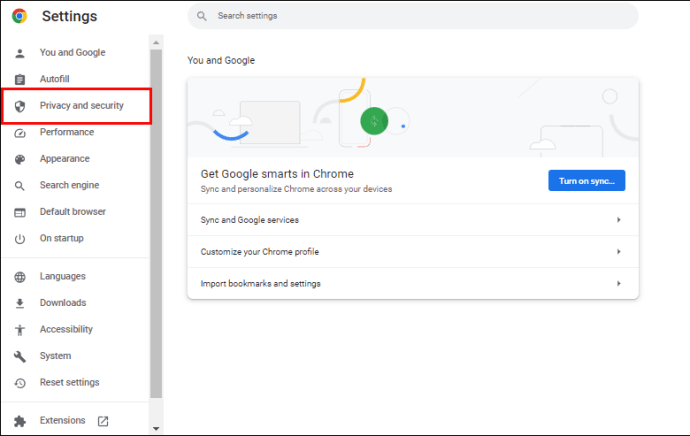Viewport: 690px width, 436px height.
Task: Focus the Search settings field
Action: 413,16
